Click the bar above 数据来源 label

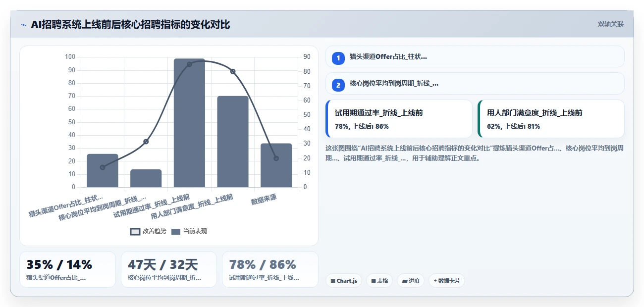coord(276,165)
